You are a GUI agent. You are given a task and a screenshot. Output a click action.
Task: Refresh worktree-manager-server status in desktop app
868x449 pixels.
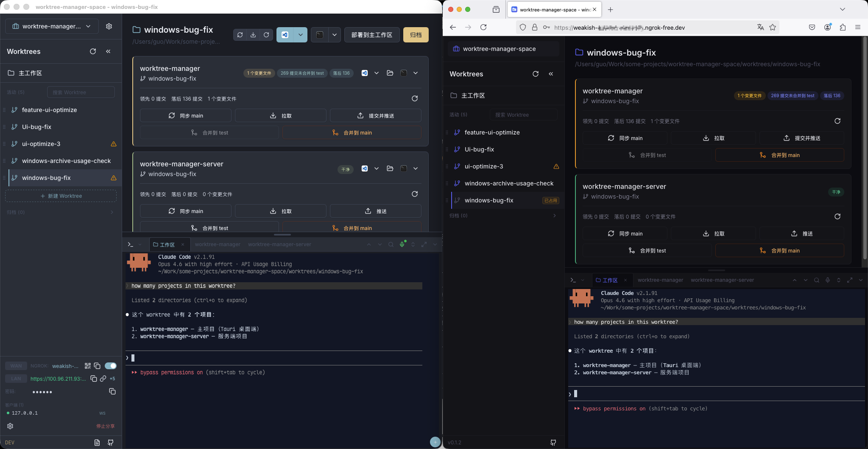pyautogui.click(x=415, y=194)
